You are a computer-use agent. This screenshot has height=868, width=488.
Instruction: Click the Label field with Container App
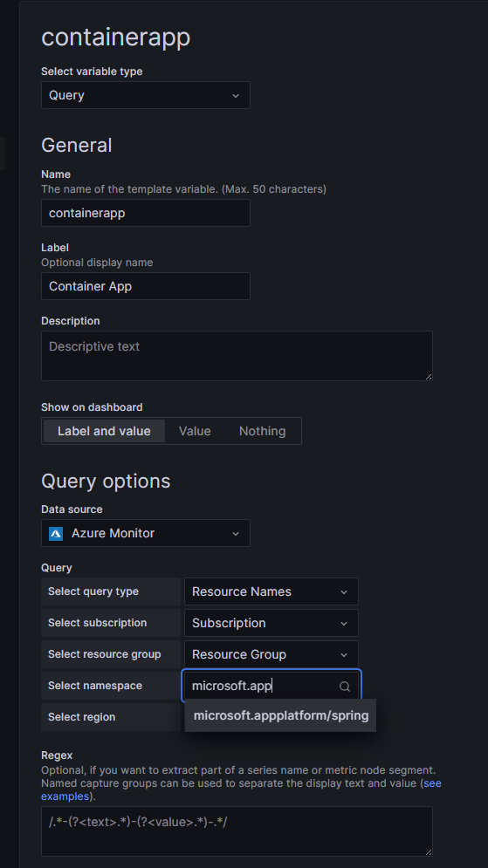coord(145,286)
